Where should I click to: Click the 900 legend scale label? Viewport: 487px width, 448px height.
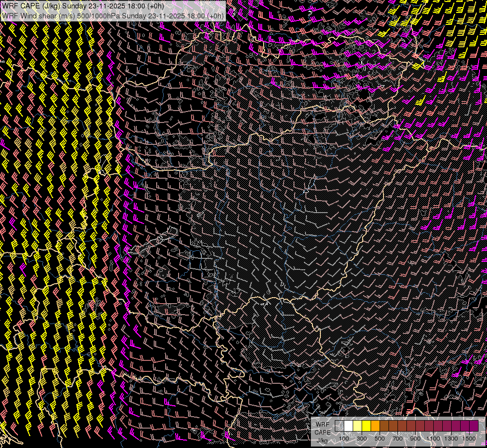pyautogui.click(x=415, y=439)
